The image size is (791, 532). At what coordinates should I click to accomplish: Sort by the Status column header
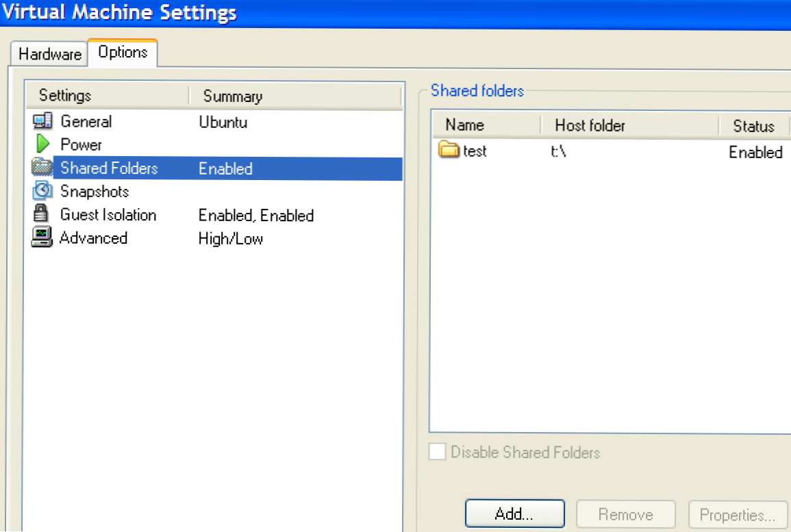753,126
